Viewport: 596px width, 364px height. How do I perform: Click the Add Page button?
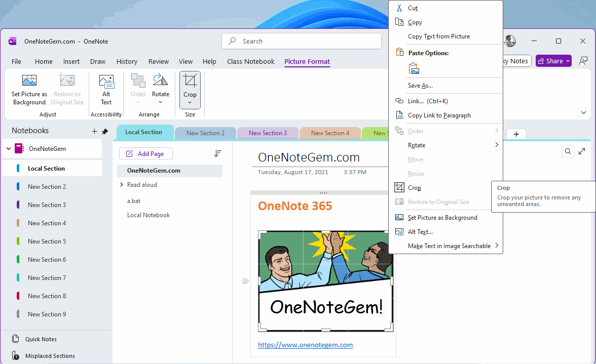click(x=145, y=153)
